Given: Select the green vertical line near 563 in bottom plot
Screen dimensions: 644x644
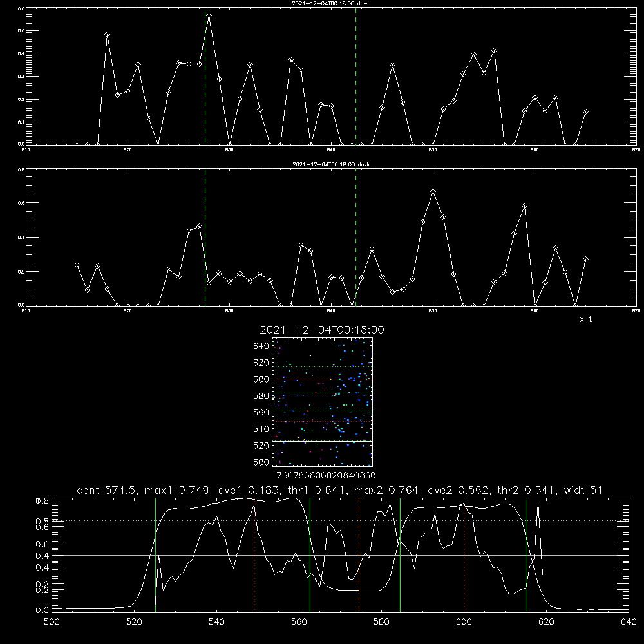Looking at the screenshot, I should pos(310,555).
